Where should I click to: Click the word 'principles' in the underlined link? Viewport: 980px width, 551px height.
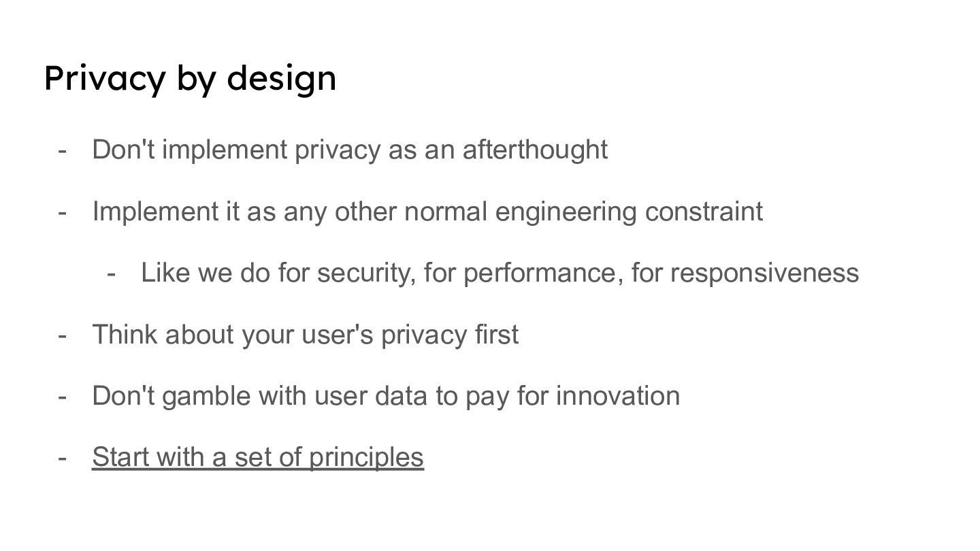(366, 457)
